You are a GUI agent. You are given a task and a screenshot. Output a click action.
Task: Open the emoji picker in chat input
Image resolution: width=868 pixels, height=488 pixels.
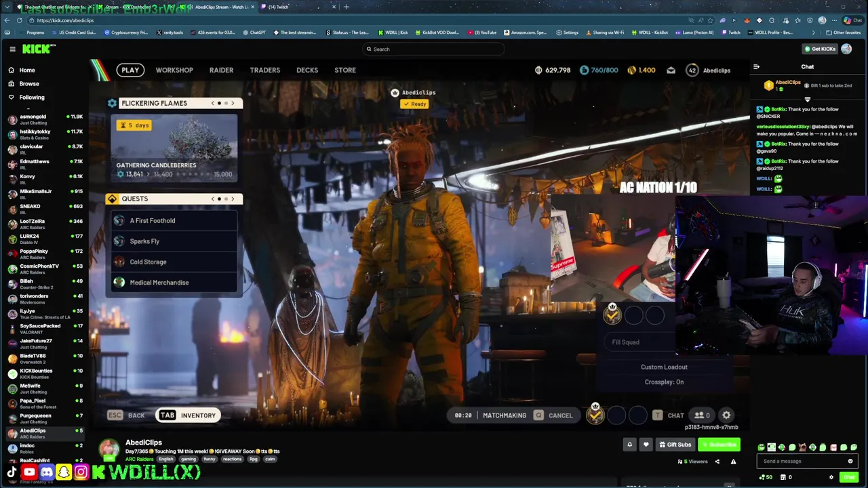[850, 461]
